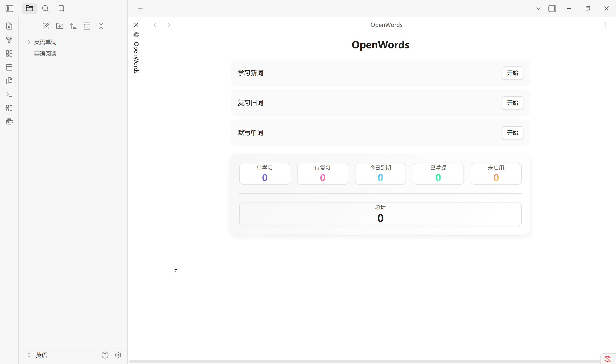
Task: Start the 默写单词 session
Action: [x=512, y=133]
